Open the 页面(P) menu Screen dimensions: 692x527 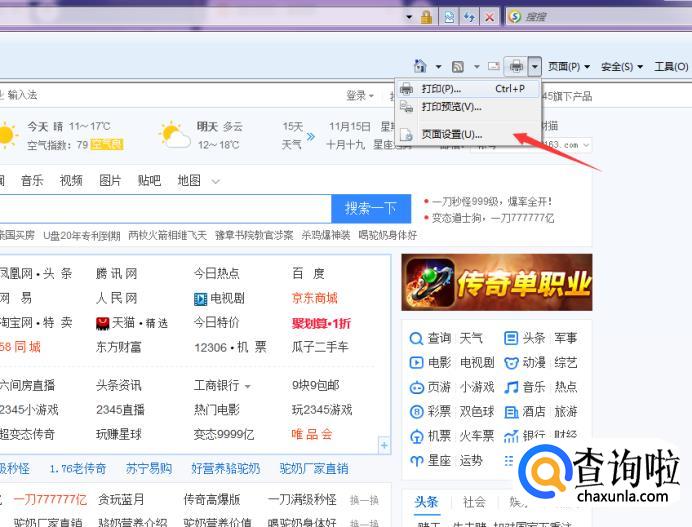point(568,67)
